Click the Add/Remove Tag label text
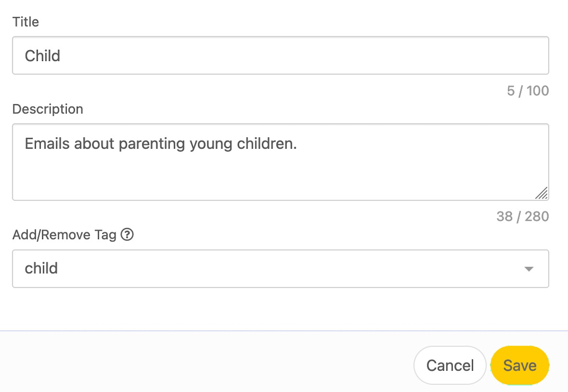 point(64,234)
